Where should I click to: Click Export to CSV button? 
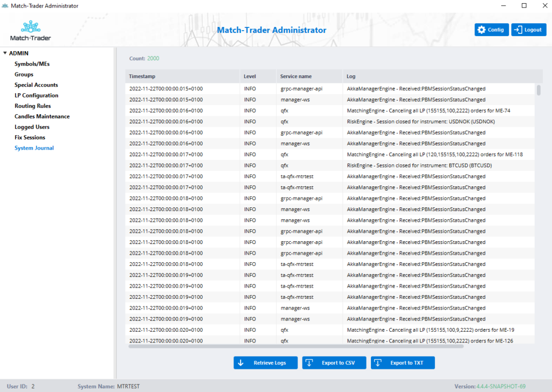click(334, 363)
